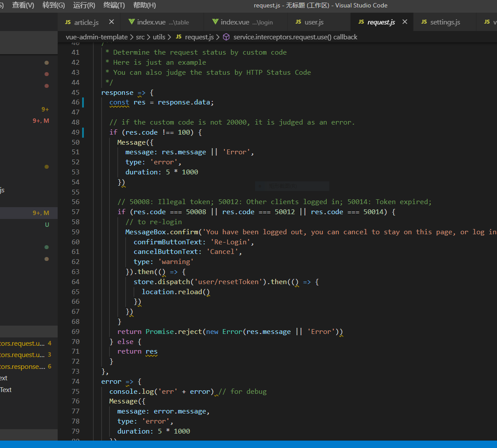The image size is (497, 448).
Task: Open the 终端(T) menu
Action: click(114, 5)
